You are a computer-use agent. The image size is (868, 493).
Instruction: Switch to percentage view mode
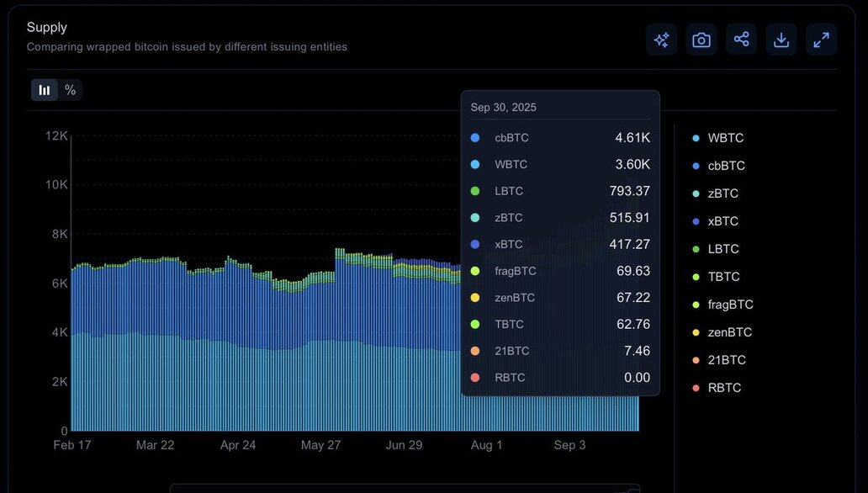pos(70,90)
